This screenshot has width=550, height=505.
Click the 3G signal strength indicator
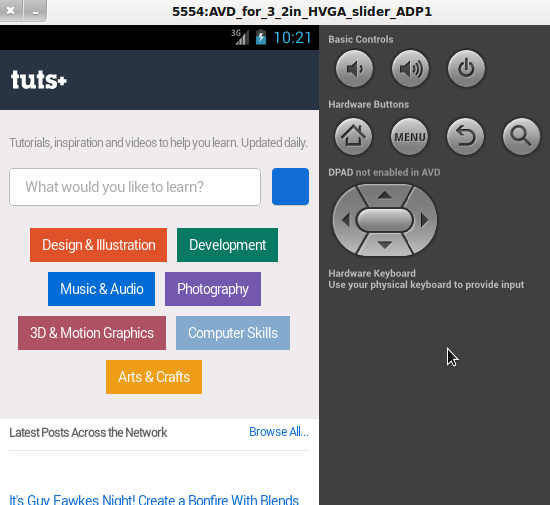click(240, 37)
